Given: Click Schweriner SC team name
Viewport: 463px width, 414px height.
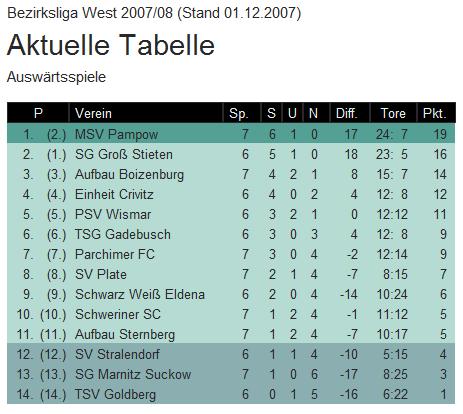Looking at the screenshot, I should coord(118,314).
